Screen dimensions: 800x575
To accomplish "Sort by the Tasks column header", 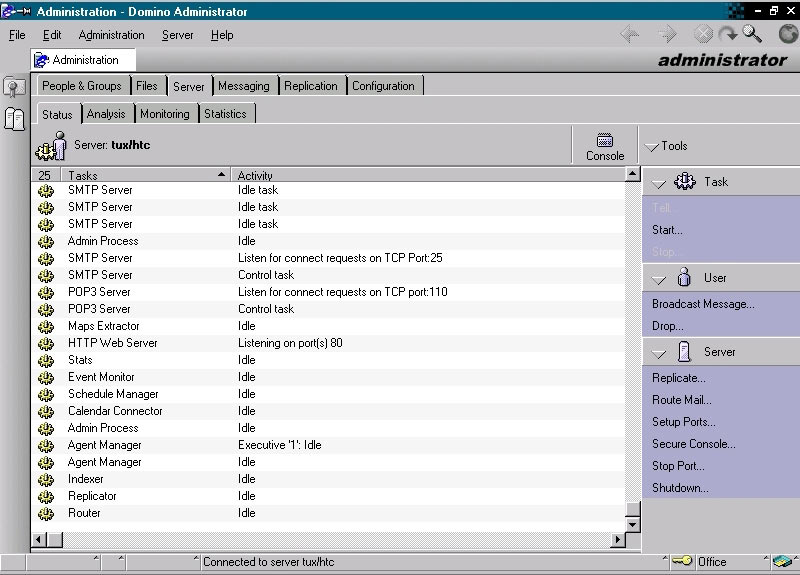I will [x=145, y=175].
